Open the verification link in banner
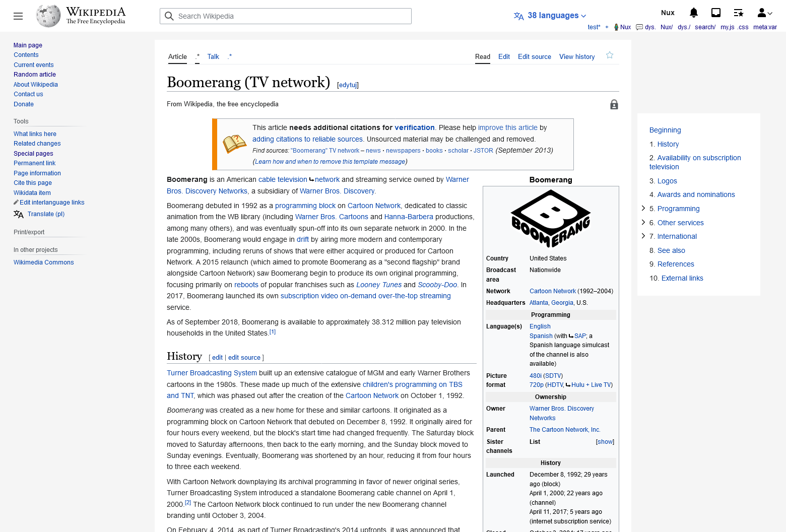Viewport: 786px width, 532px height. [414, 127]
